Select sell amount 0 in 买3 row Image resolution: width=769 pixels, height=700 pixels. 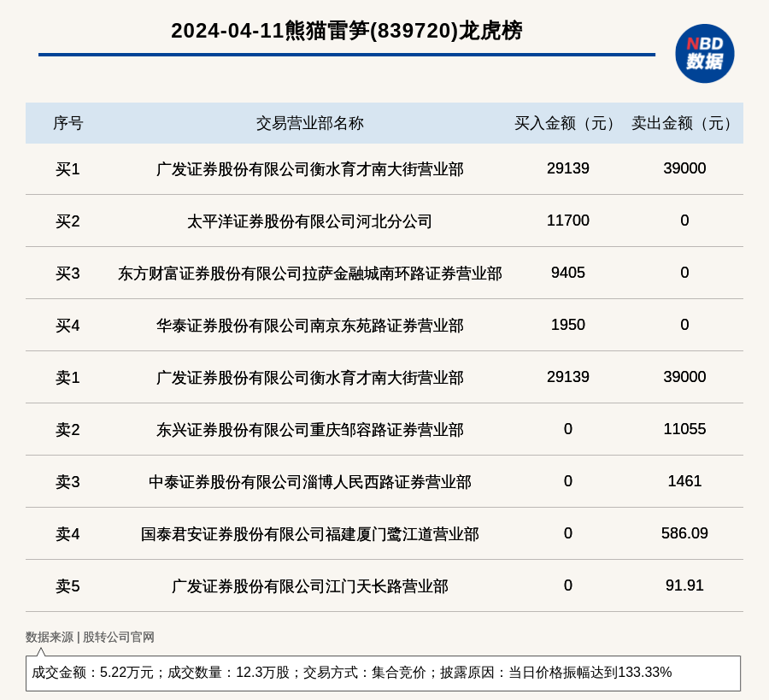pos(684,273)
